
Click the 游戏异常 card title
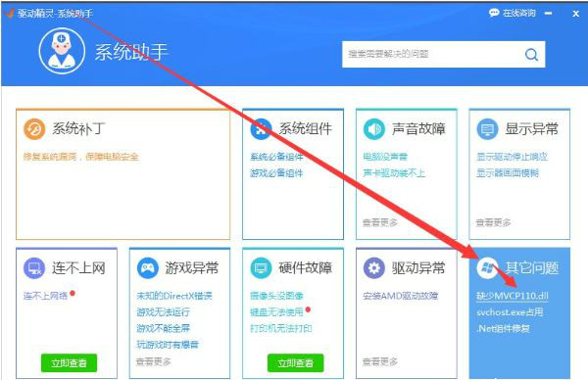click(192, 267)
